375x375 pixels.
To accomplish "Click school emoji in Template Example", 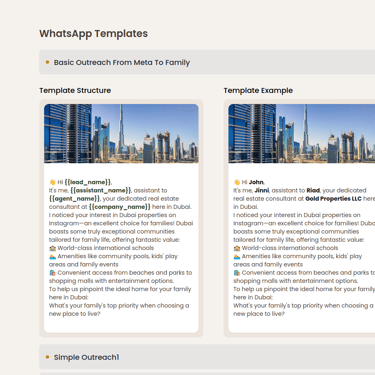I will coord(237,248).
